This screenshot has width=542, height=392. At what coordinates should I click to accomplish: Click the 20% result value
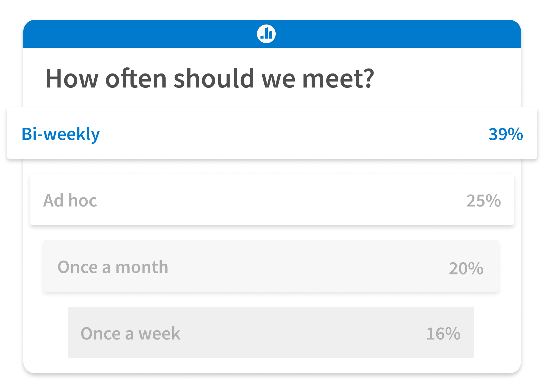click(466, 268)
